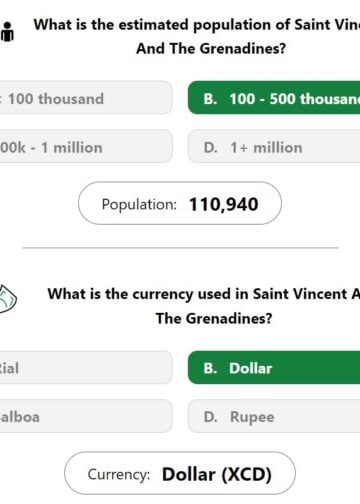Viewport: 360px width, 504px height.
Task: Choose the Rial currency option
Action: pyautogui.click(x=86, y=367)
